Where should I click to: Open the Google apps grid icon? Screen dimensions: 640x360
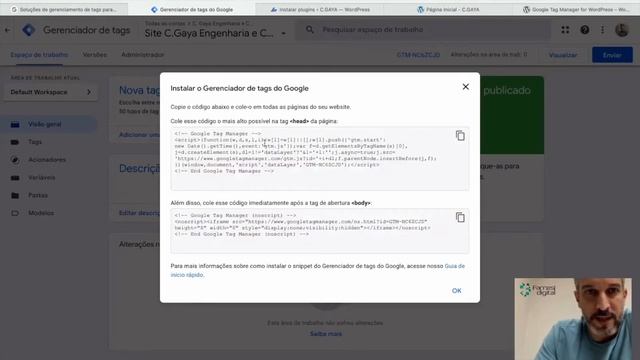pos(565,30)
